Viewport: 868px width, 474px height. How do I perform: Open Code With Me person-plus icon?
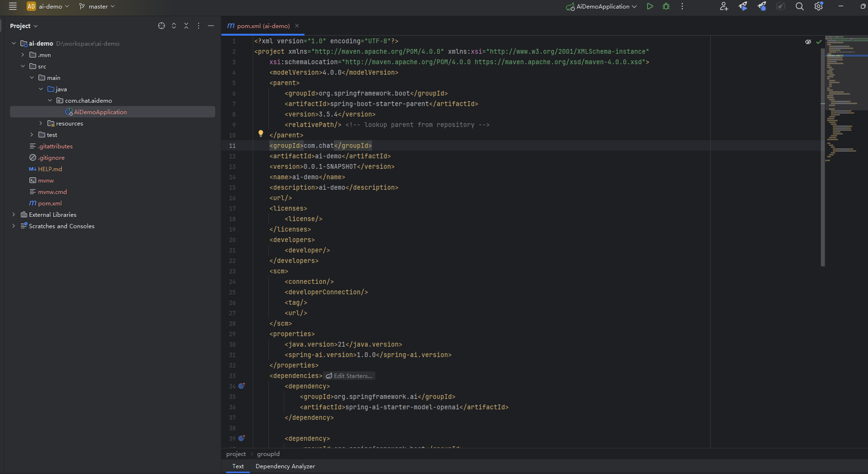724,6
